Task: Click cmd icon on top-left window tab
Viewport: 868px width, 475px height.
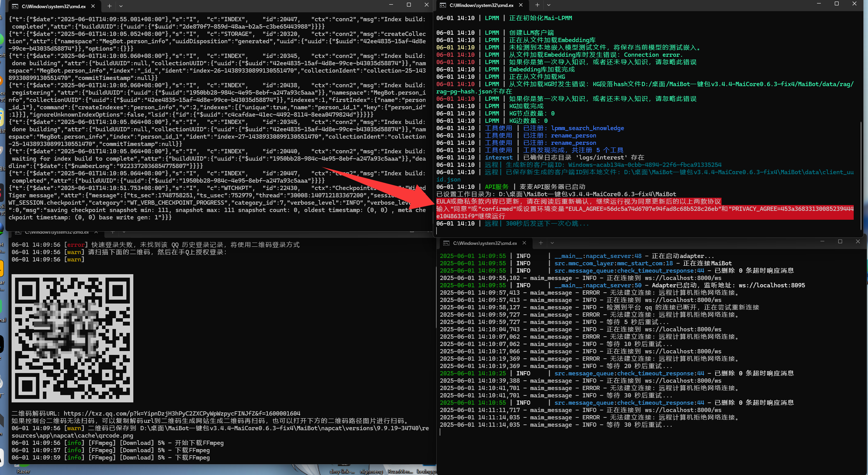Action: click(x=15, y=6)
